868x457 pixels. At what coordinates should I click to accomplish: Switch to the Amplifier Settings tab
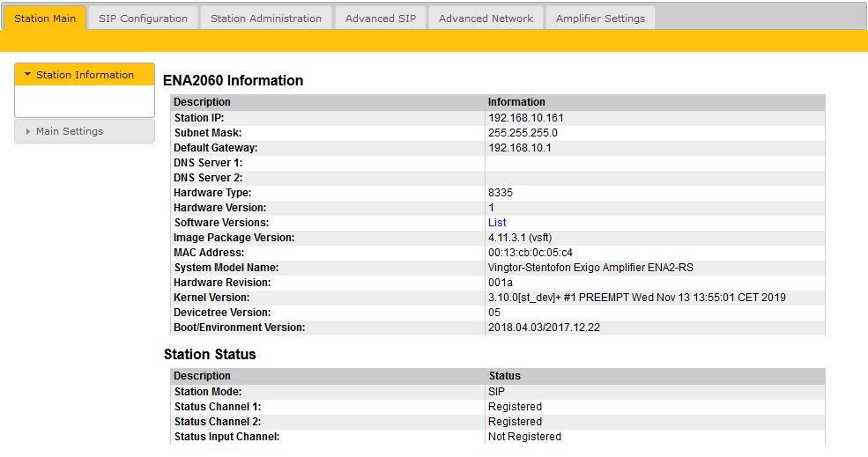click(x=600, y=18)
